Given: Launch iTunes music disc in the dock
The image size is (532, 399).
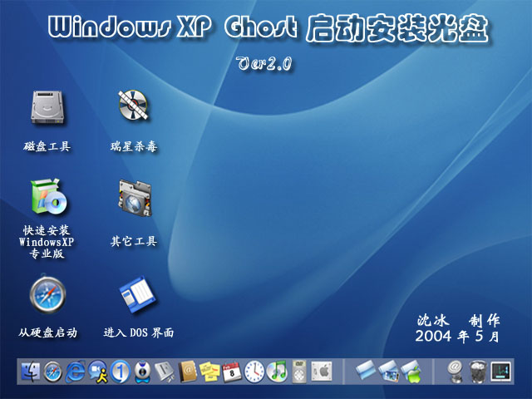Looking at the screenshot, I should pyautogui.click(x=277, y=372).
